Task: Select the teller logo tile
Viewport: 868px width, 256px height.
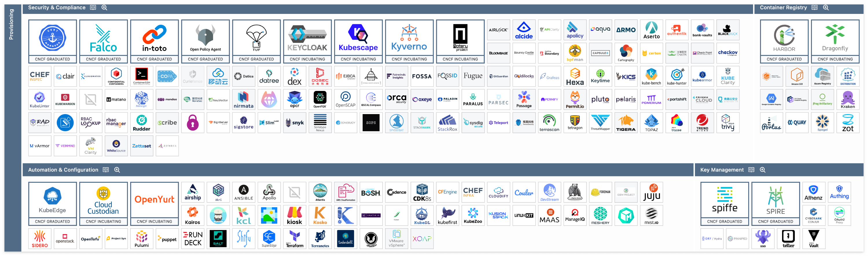Action: [x=788, y=238]
